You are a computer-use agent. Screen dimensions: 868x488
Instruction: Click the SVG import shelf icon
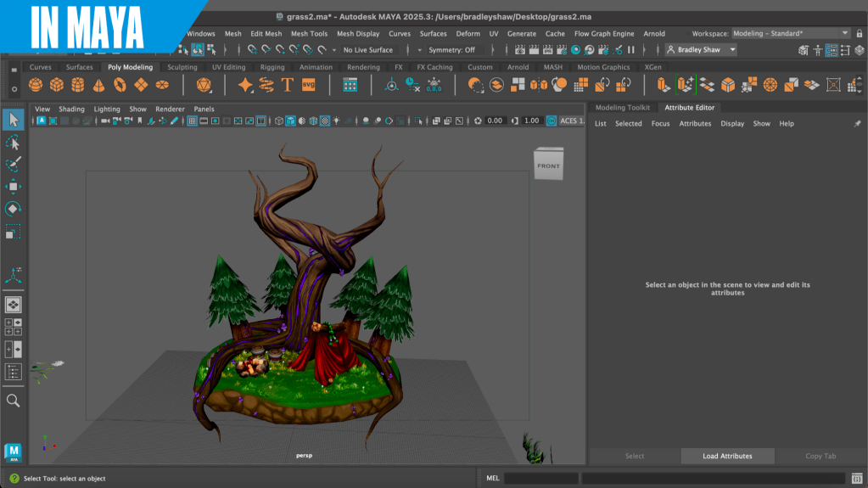(308, 85)
